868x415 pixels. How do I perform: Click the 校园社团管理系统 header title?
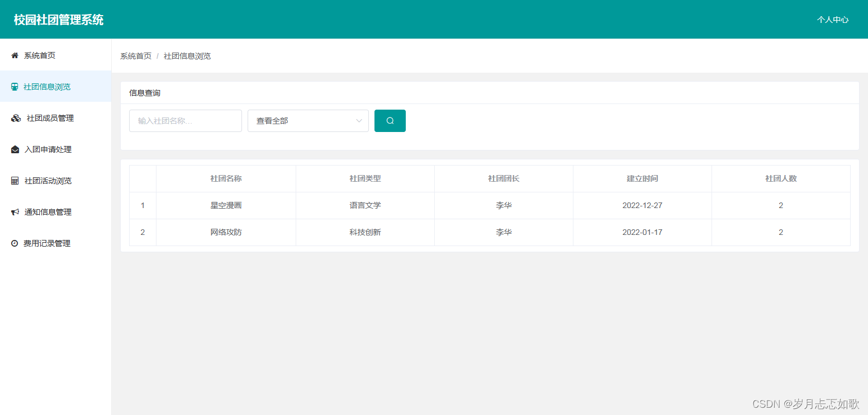point(59,20)
